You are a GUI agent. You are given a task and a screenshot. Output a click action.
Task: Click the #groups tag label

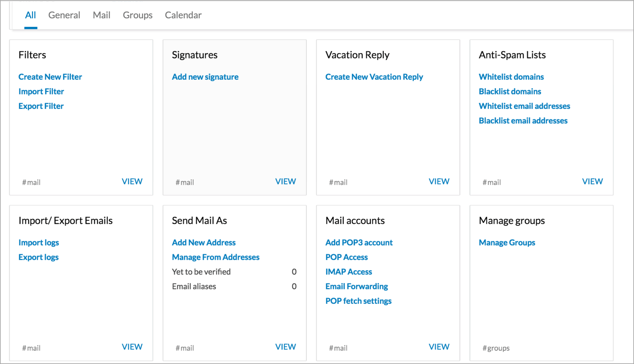tap(496, 348)
